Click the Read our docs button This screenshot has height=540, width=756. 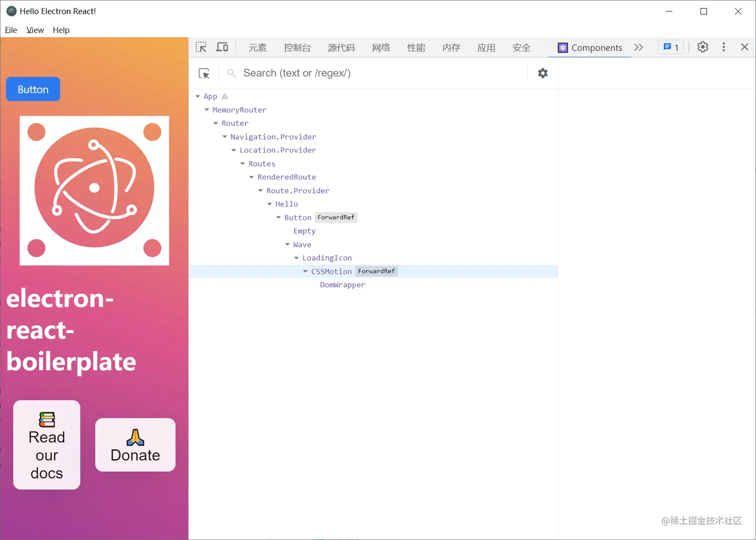(47, 445)
